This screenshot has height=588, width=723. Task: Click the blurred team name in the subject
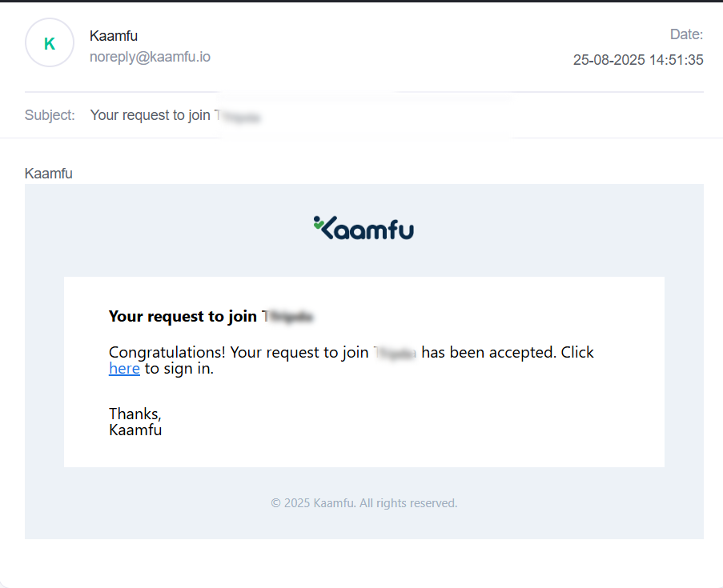point(238,117)
